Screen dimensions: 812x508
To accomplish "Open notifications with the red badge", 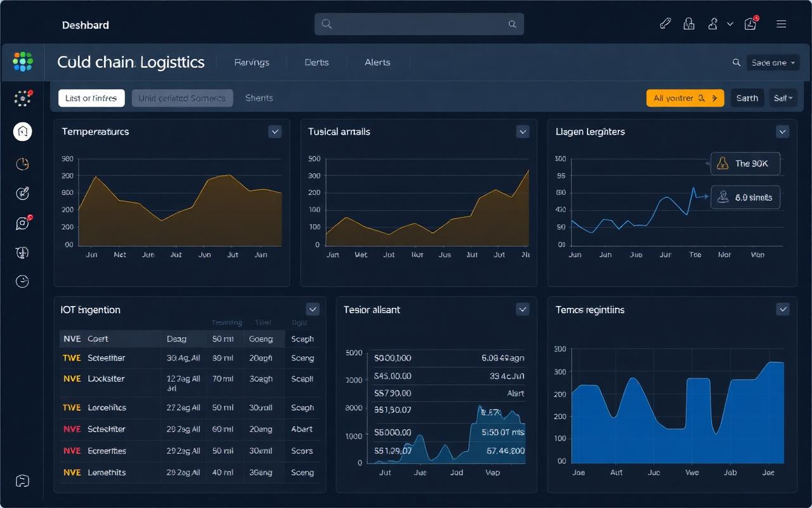I will click(x=750, y=23).
